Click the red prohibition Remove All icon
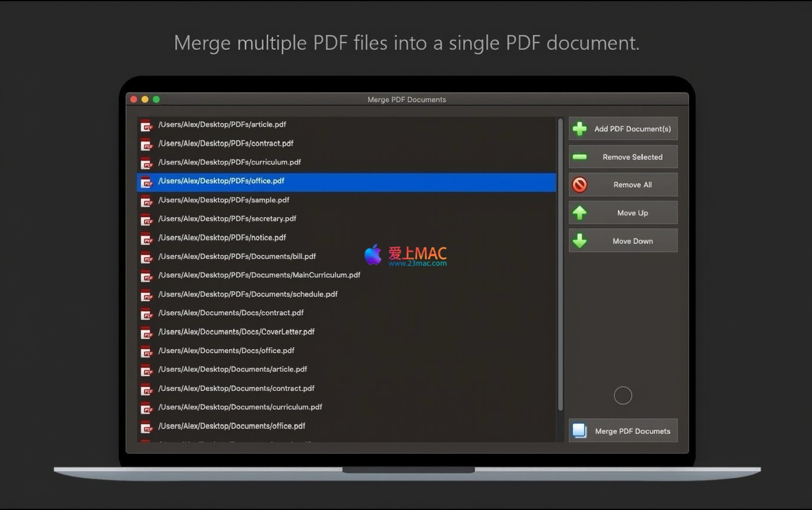Screen dimensions: 812x510 point(580,185)
